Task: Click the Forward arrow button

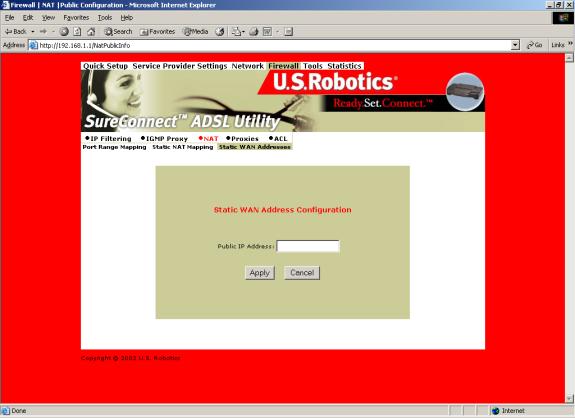Action: point(43,32)
